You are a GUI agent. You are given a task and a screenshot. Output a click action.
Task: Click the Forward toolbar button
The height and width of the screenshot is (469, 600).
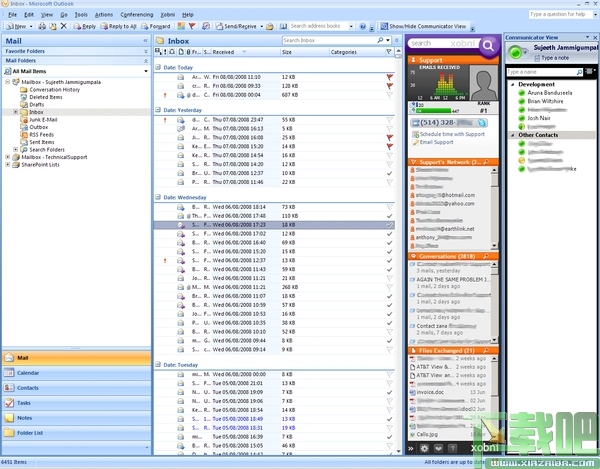(x=156, y=26)
